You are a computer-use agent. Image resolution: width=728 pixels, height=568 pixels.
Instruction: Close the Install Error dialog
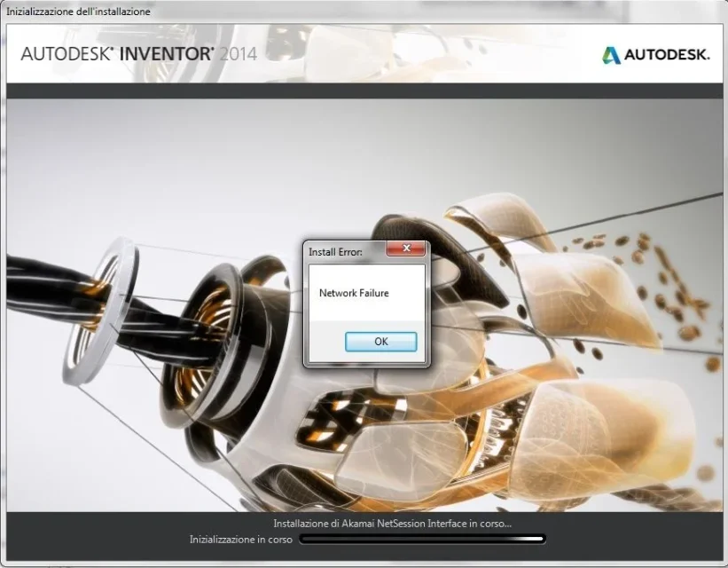406,248
